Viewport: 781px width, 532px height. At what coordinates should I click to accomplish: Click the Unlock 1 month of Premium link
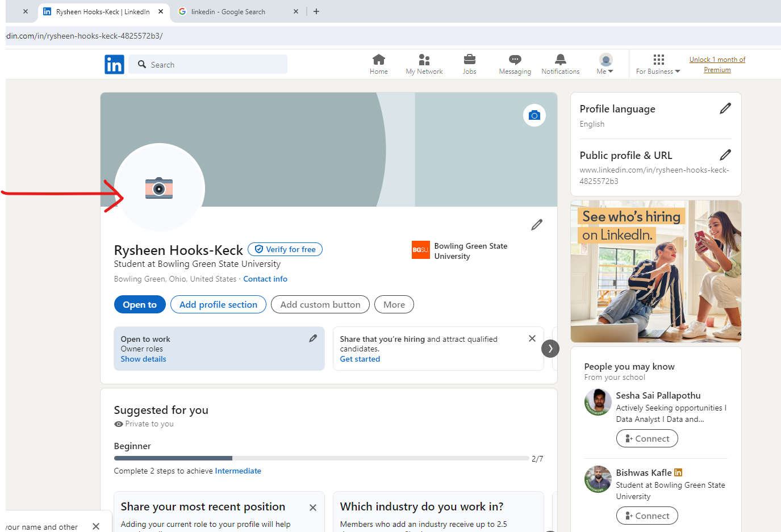717,65
